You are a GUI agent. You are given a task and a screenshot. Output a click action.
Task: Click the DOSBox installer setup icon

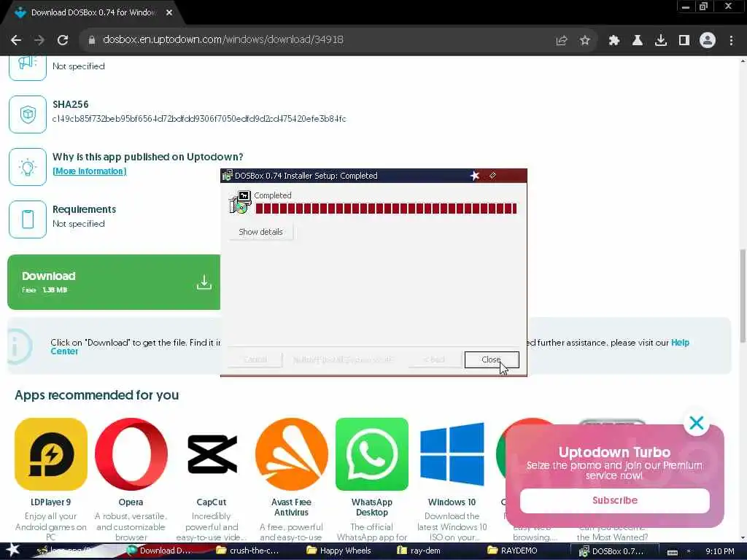pyautogui.click(x=240, y=202)
